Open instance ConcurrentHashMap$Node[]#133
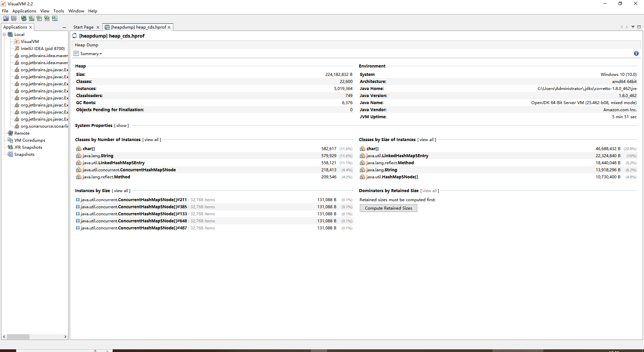 pyautogui.click(x=133, y=214)
